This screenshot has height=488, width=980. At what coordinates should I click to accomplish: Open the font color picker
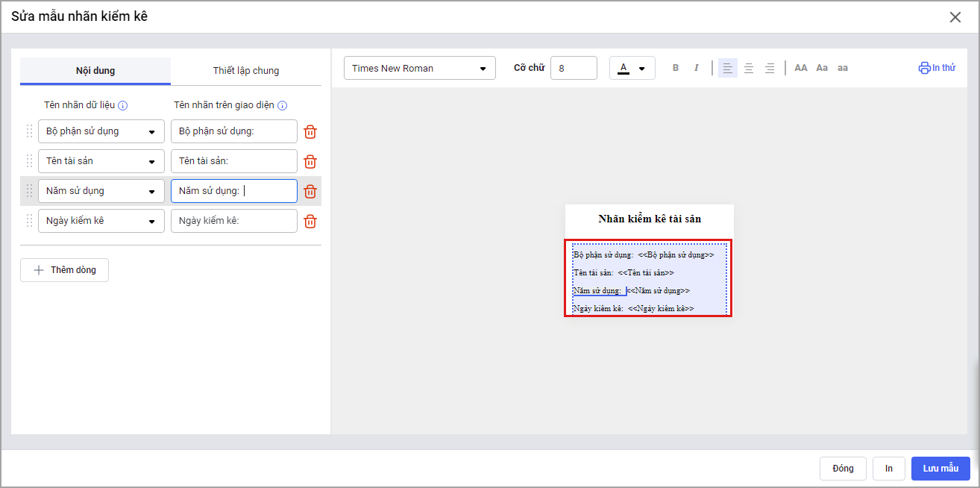pos(632,68)
